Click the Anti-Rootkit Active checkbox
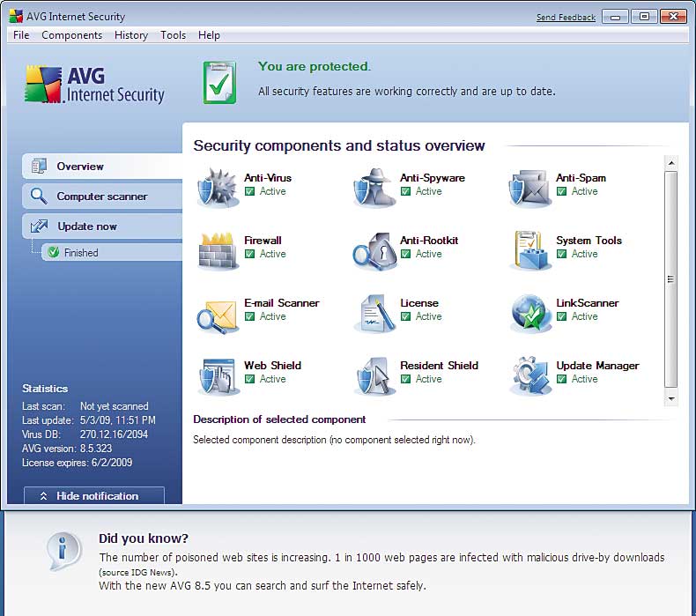Image resolution: width=696 pixels, height=616 pixels. (x=405, y=254)
